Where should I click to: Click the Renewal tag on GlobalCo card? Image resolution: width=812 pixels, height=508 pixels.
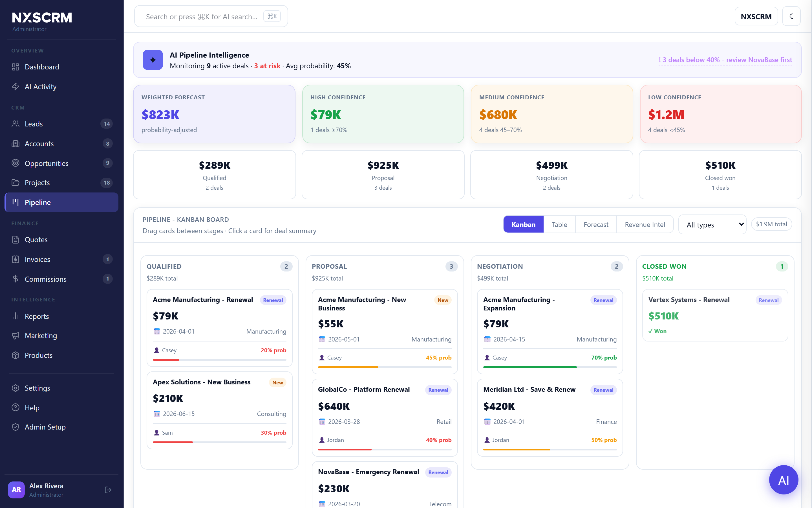click(438, 390)
